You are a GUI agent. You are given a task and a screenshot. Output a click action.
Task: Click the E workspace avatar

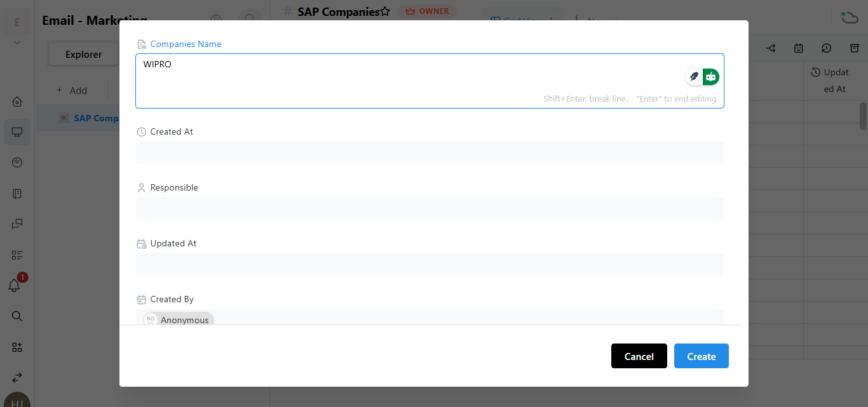[17, 22]
